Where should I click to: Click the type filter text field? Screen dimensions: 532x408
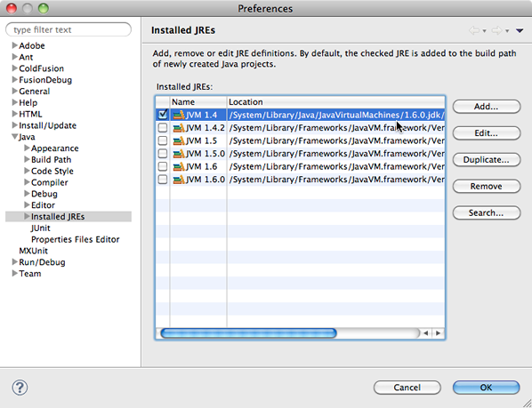[69, 30]
